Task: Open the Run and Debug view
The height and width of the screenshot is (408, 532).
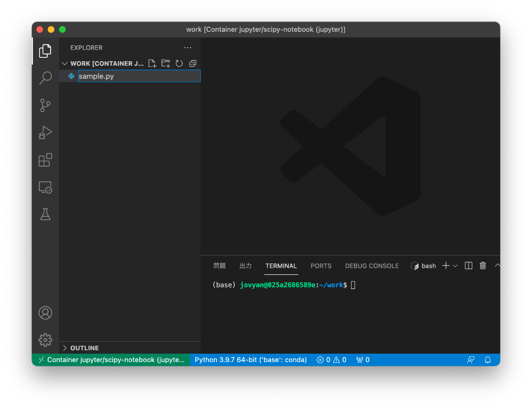Action: 45,133
